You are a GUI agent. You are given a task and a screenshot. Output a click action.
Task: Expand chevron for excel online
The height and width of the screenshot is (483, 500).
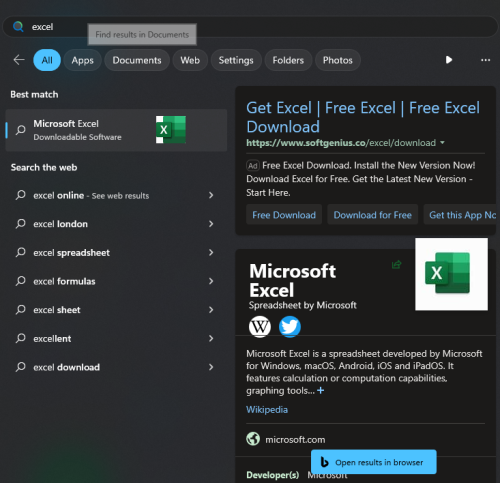[x=211, y=195]
